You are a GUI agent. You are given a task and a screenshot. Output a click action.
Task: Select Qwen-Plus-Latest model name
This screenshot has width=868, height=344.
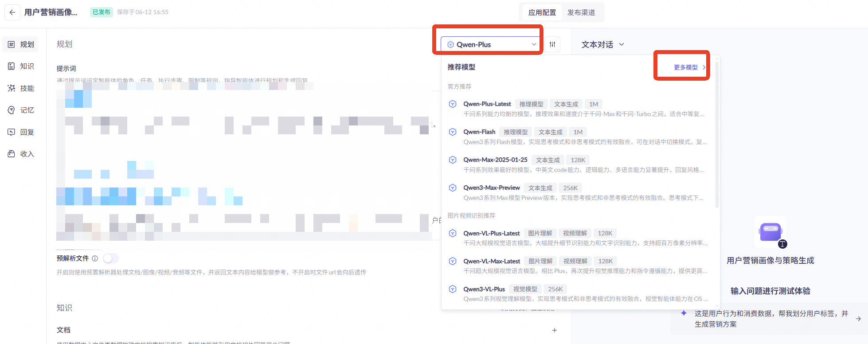[487, 104]
